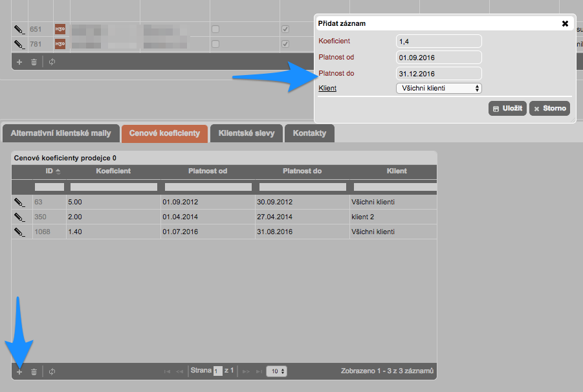This screenshot has height=392, width=583.
Task: Click the edit pencil for coefficient ID 63
Action: [19, 202]
